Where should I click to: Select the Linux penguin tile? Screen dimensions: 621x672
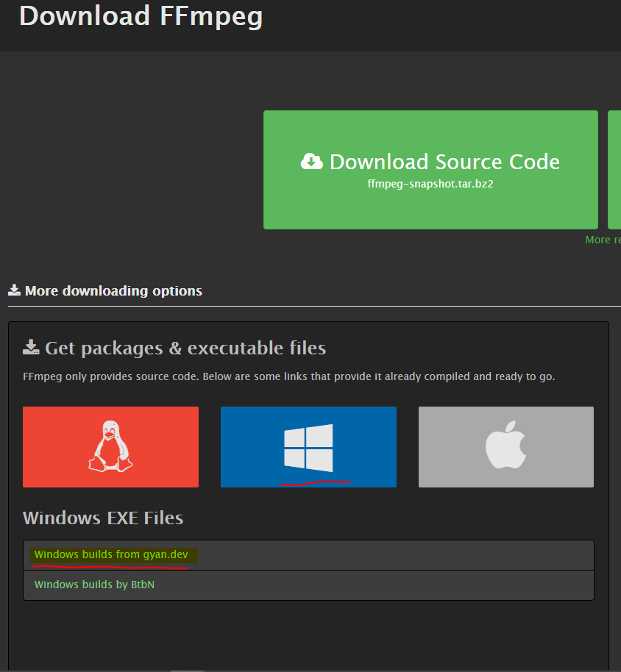click(110, 447)
